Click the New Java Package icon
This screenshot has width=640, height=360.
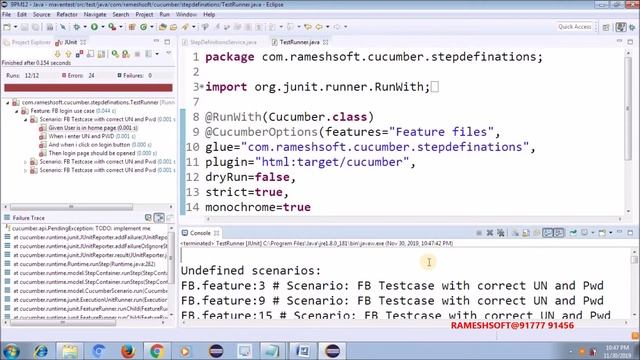click(132, 27)
